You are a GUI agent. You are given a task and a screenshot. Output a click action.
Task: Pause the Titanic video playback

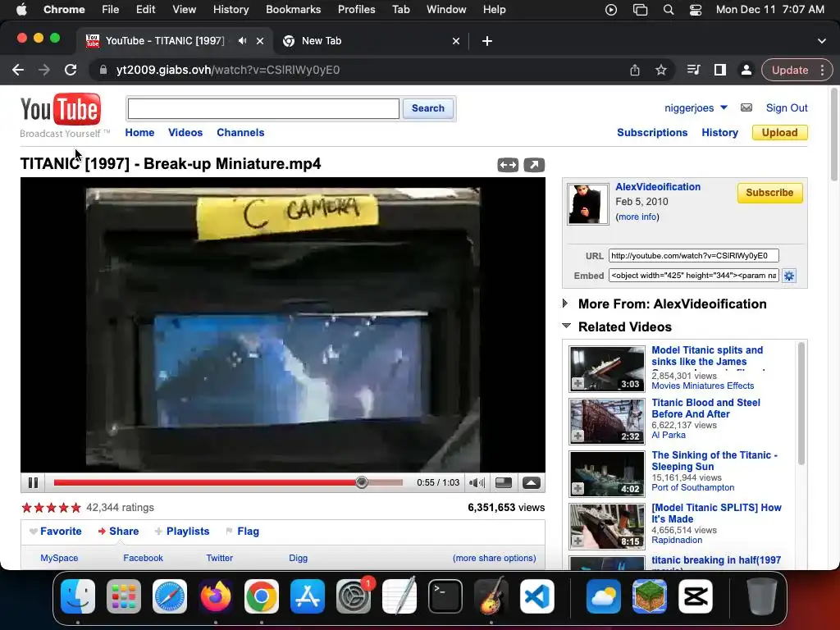(33, 482)
